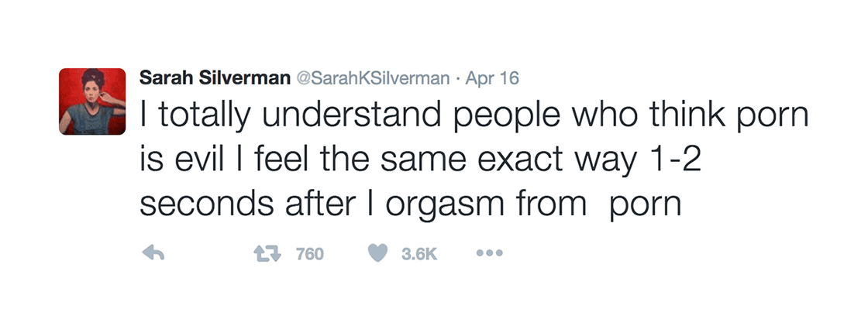This screenshot has width=868, height=333.
Task: Click the 760 retweet count
Action: [309, 253]
